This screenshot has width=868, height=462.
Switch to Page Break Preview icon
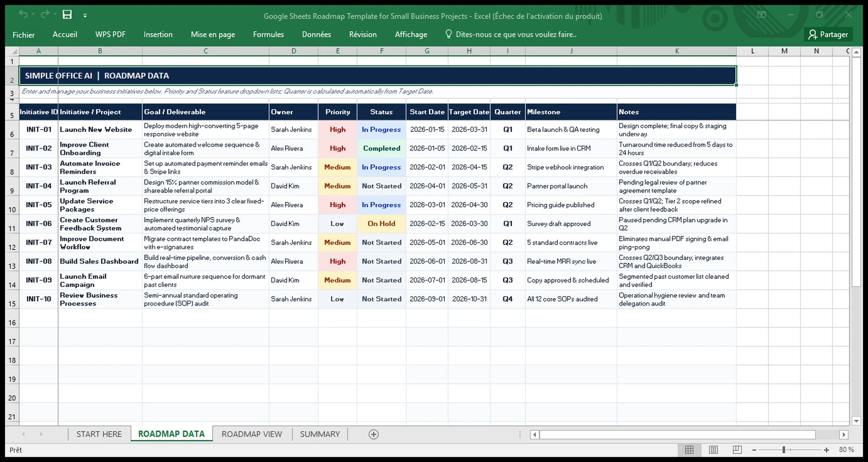point(737,450)
